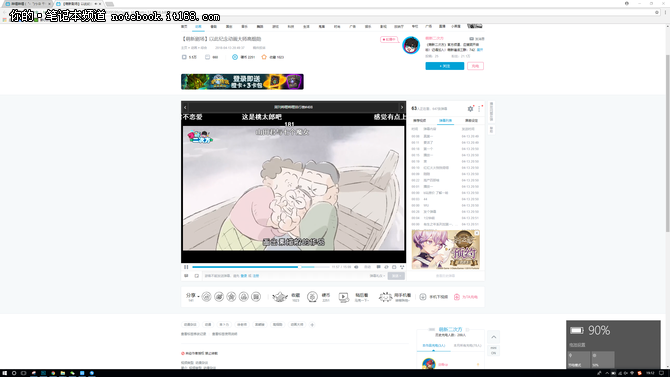Click the coin count icon in header
This screenshot has width=670, height=377.
(x=235, y=57)
